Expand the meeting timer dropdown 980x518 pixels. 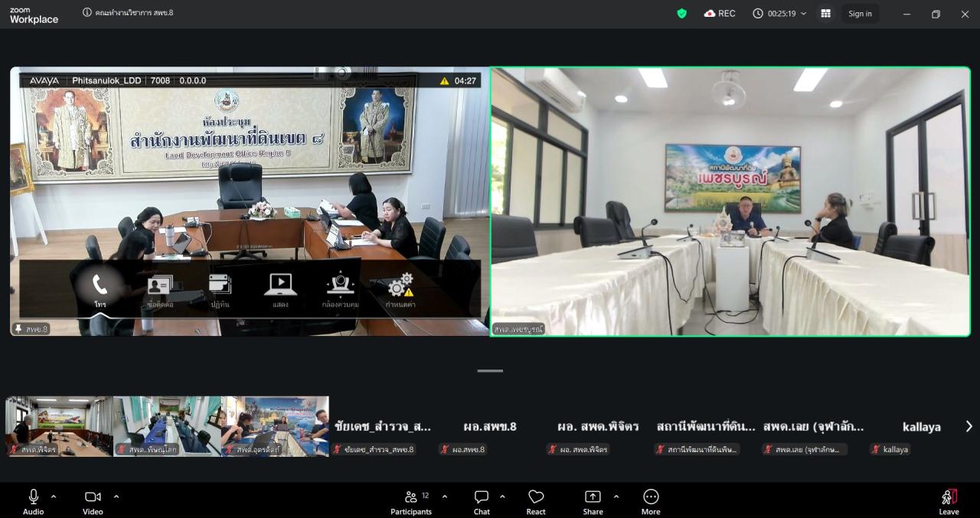click(x=803, y=14)
